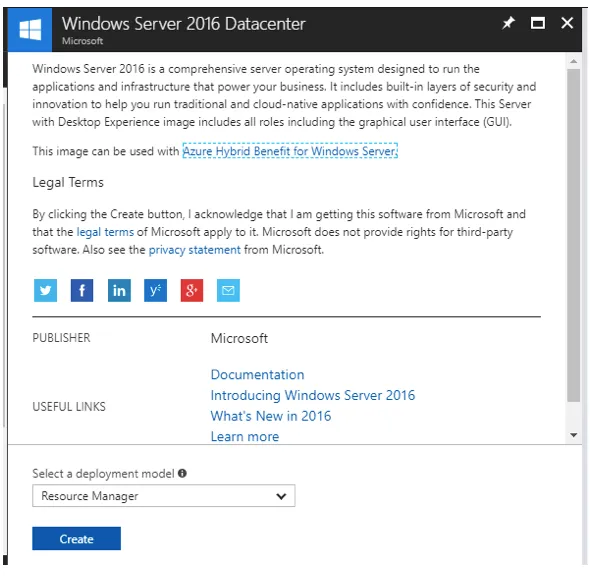Expand the Resource Manager deployment model dropdown
The image size is (590, 576).
[x=164, y=496]
